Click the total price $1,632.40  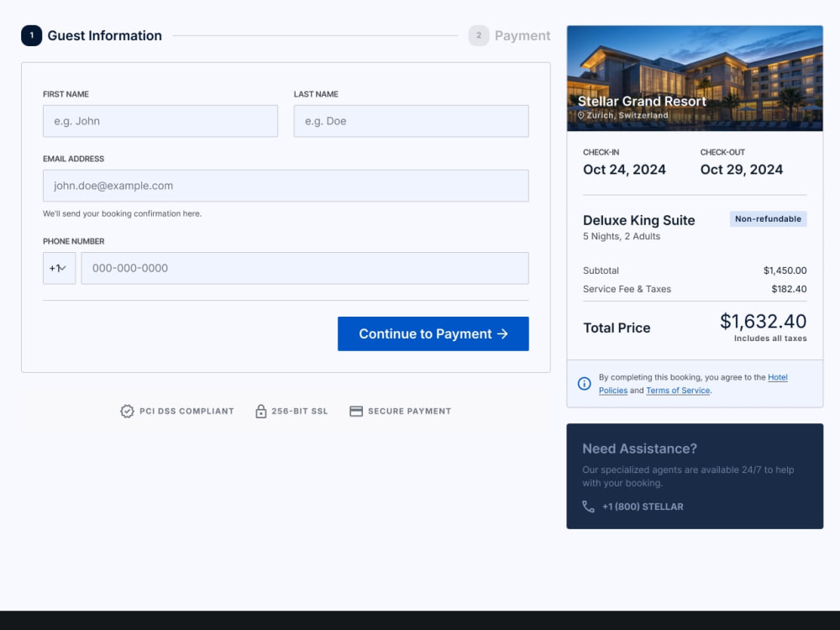(763, 321)
